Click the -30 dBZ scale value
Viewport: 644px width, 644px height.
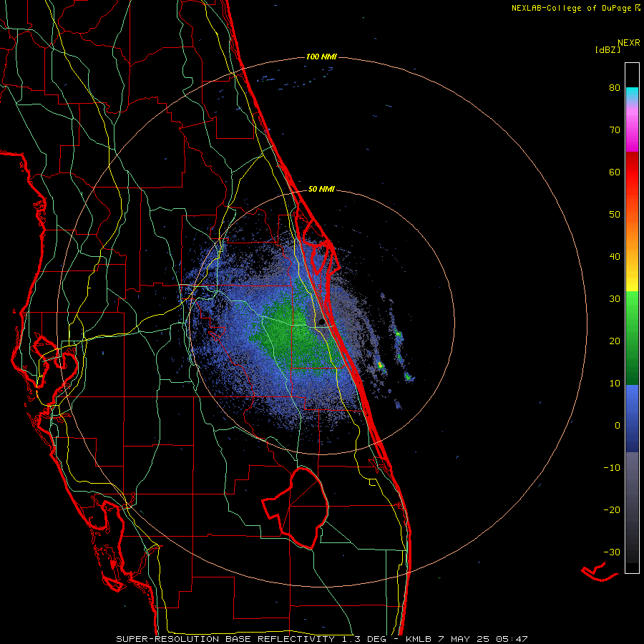click(x=612, y=552)
